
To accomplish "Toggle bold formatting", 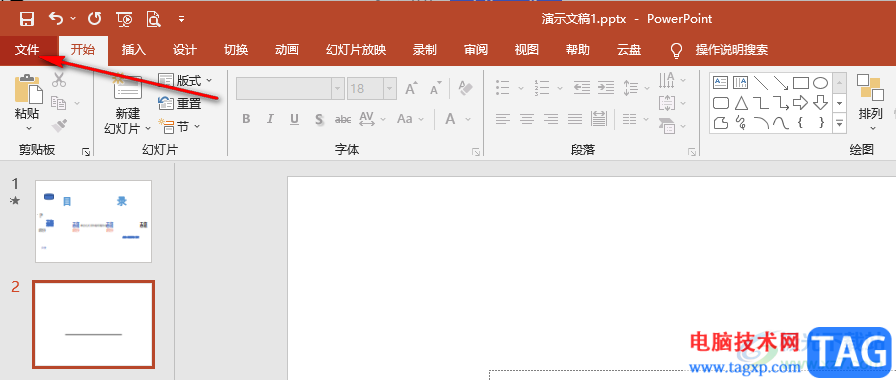I will pos(246,119).
